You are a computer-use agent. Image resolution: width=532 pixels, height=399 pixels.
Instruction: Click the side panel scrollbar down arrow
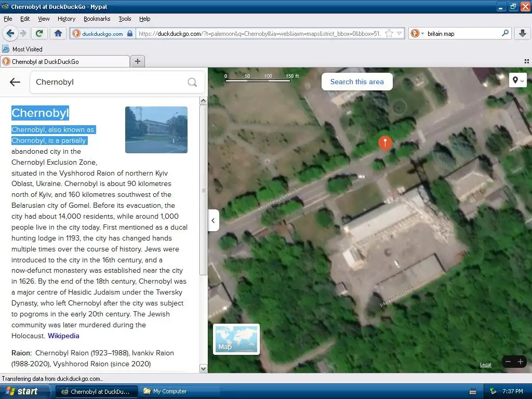click(203, 368)
